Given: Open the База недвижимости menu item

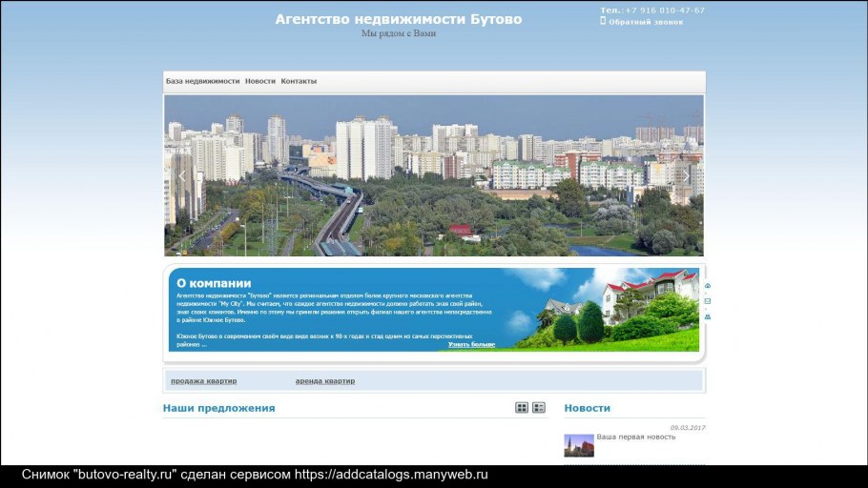Looking at the screenshot, I should tap(202, 81).
